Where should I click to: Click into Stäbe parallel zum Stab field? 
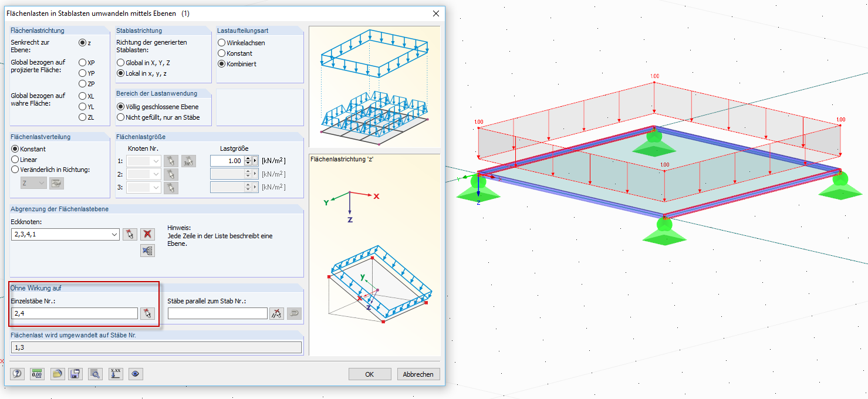218,313
